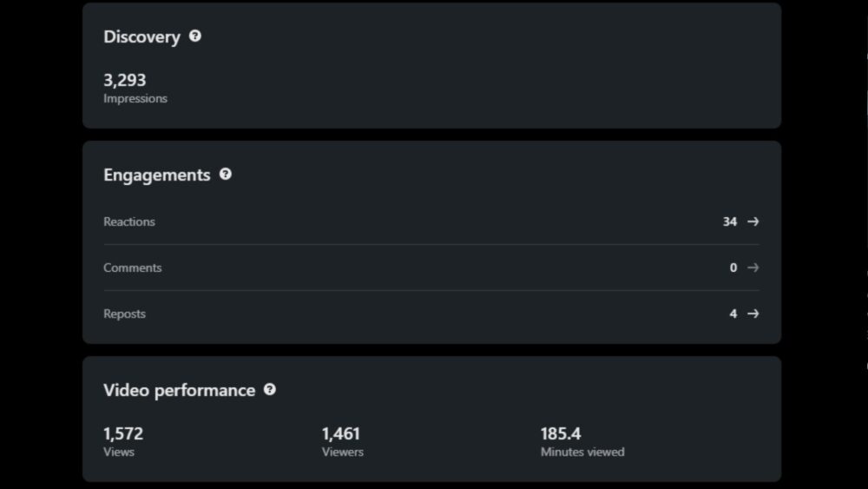The image size is (868, 489).
Task: Click the 3,293 impressions figure
Action: pyautogui.click(x=125, y=80)
